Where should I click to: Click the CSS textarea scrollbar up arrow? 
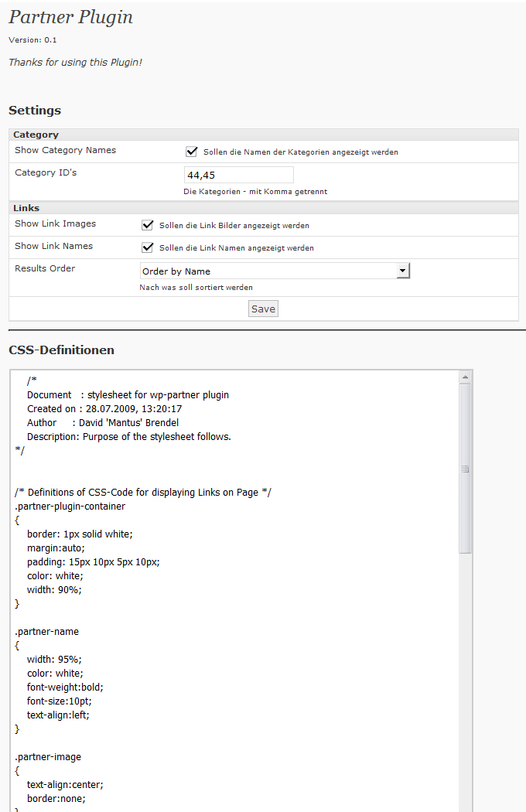click(465, 377)
